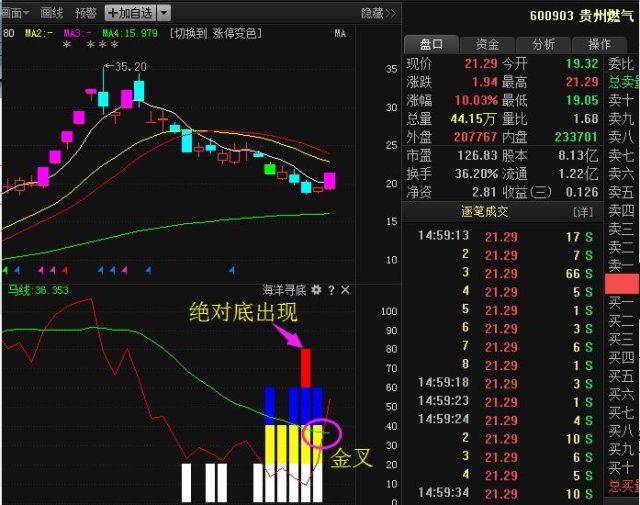The width and height of the screenshot is (640, 505).
Task: Expand the 加自选 dropdown arrow
Action: pos(164,13)
